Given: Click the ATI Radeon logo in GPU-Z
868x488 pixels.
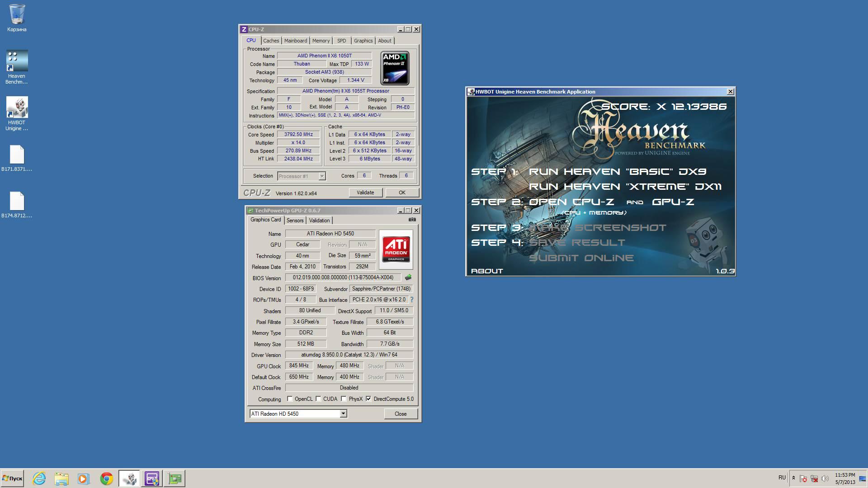Looking at the screenshot, I should (396, 249).
